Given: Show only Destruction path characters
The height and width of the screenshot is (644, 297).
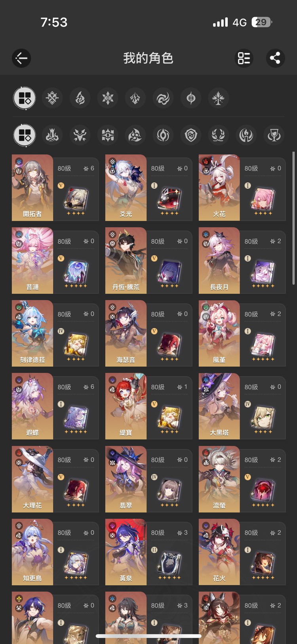Looking at the screenshot, I should pyautogui.click(x=52, y=135).
